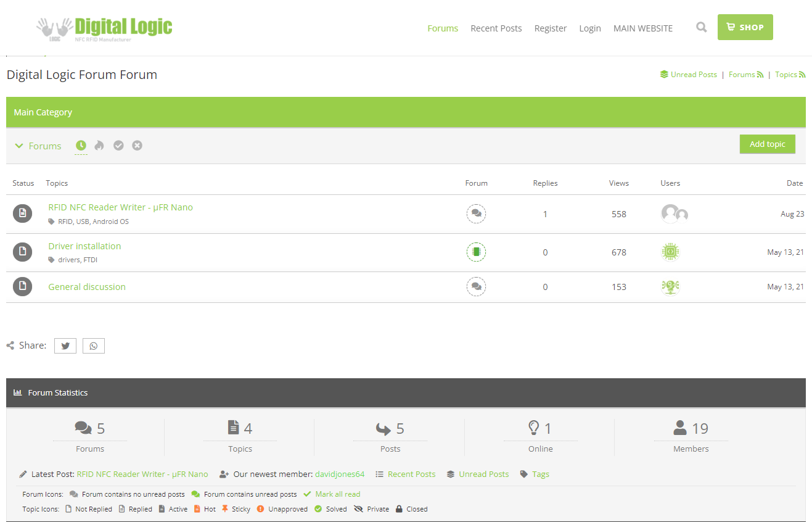Image resolution: width=812 pixels, height=522 pixels.
Task: Open the Tags link
Action: pos(541,474)
